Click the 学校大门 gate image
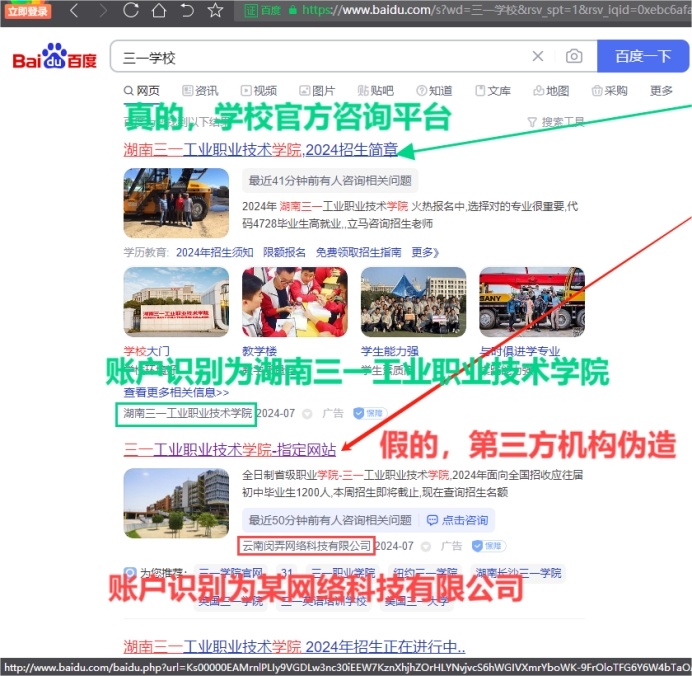This screenshot has height=676, width=692. click(x=176, y=302)
